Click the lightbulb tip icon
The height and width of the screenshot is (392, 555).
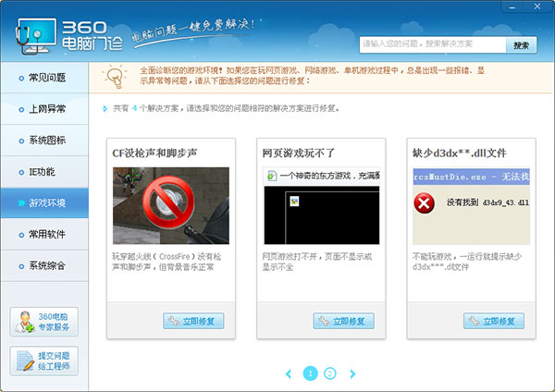tap(115, 76)
